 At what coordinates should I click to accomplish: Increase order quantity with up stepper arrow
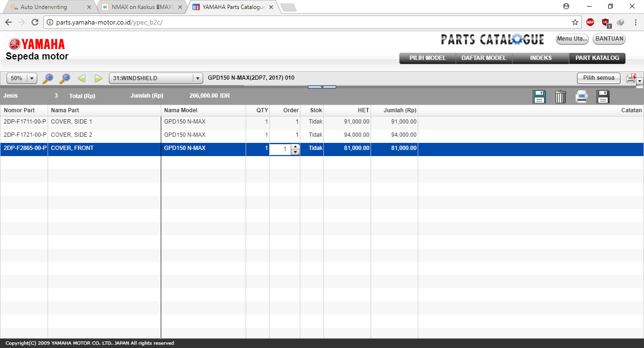[x=295, y=147]
